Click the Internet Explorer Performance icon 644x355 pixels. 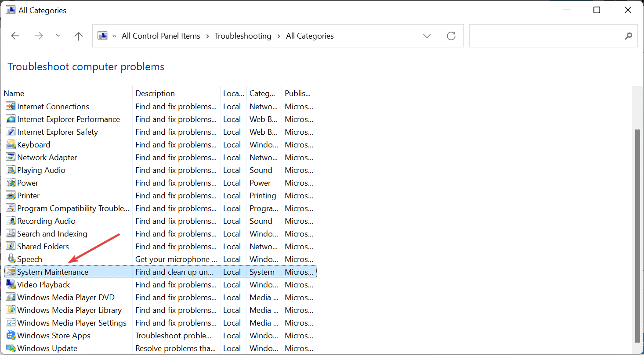pos(11,119)
